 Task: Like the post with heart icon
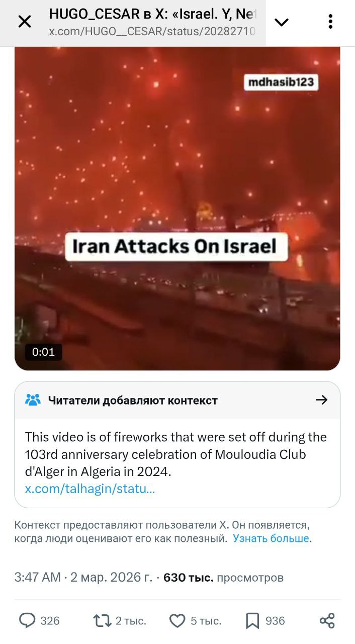point(177,621)
